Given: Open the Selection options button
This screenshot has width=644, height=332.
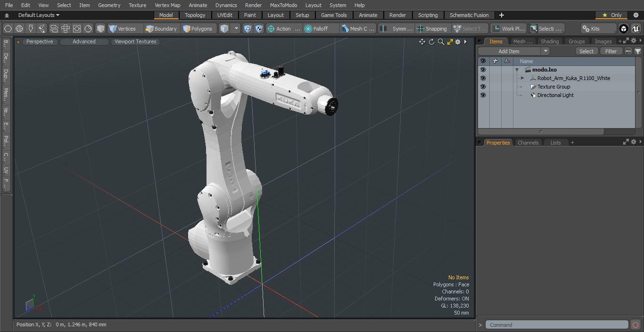Looking at the screenshot, I should pyautogui.click(x=546, y=29).
